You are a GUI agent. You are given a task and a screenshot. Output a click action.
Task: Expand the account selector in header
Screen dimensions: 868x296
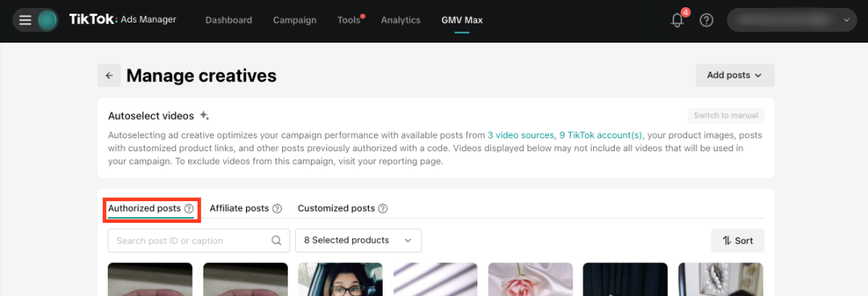pyautogui.click(x=792, y=20)
